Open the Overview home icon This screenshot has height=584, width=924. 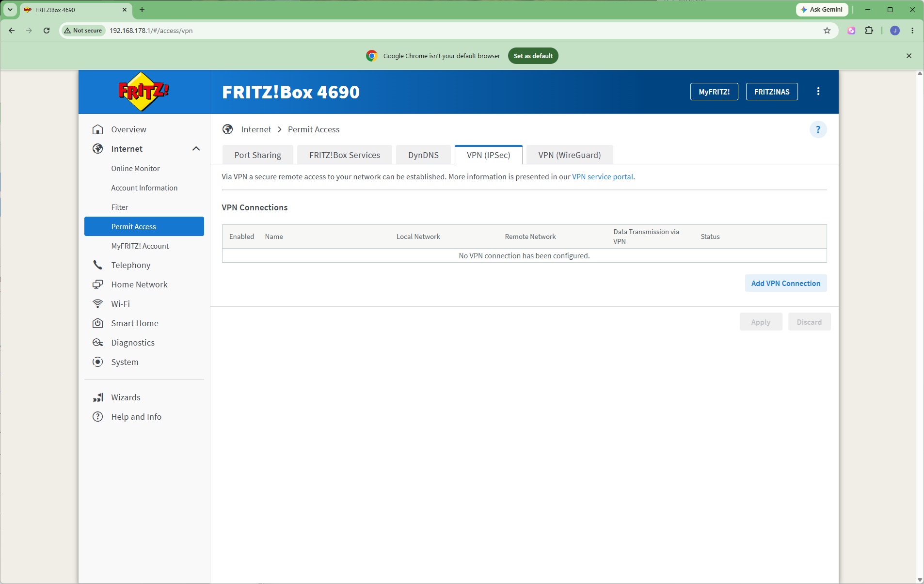98,129
